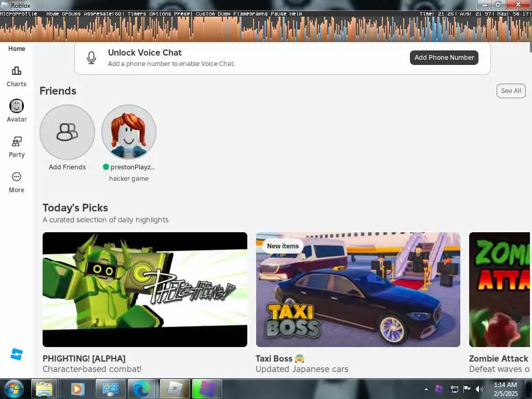Image resolution: width=532 pixels, height=399 pixels.
Task: Open Action Center flag icon
Action: tap(467, 389)
